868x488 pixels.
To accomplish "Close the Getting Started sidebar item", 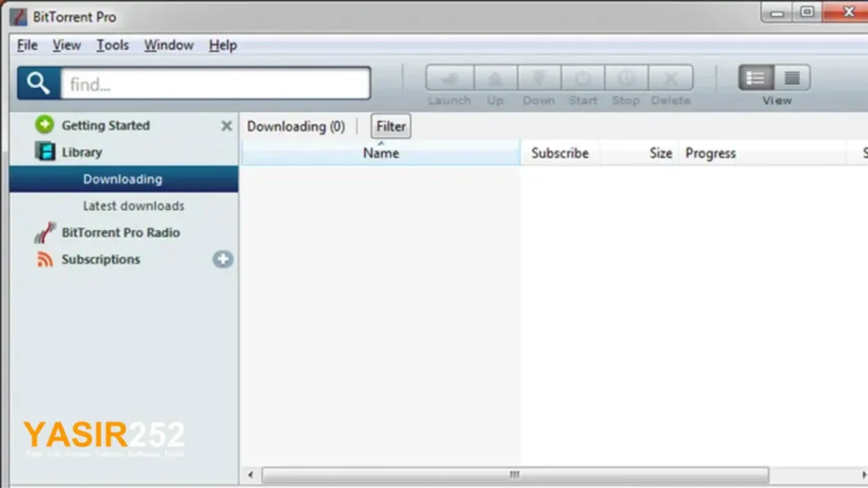I will point(226,126).
